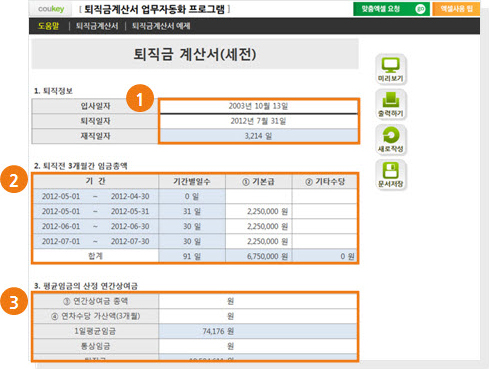489x369 pixels.
Task: Click the 1일평균임금 value 74,176 원
Action: click(258, 331)
